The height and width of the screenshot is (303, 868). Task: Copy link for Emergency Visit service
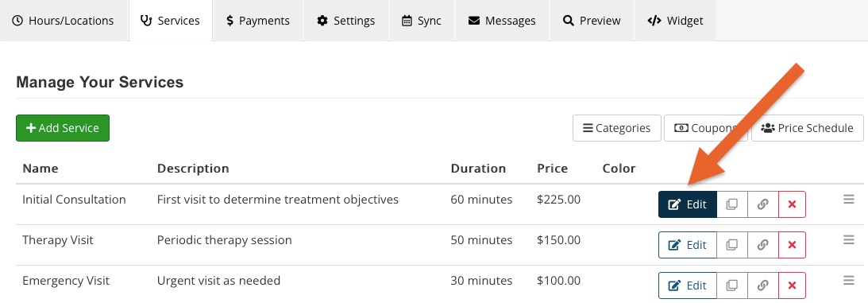coord(763,286)
